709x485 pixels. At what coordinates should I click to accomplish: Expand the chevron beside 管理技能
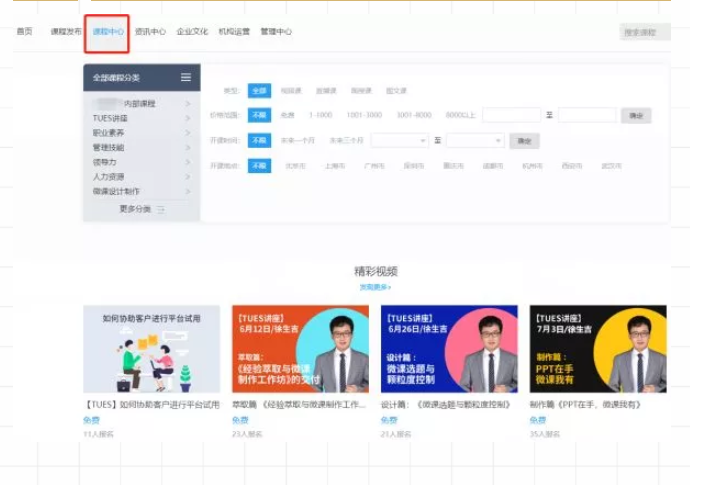click(x=188, y=147)
